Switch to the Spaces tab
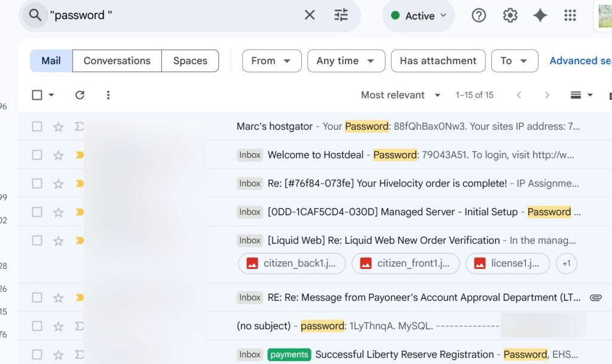 (190, 61)
